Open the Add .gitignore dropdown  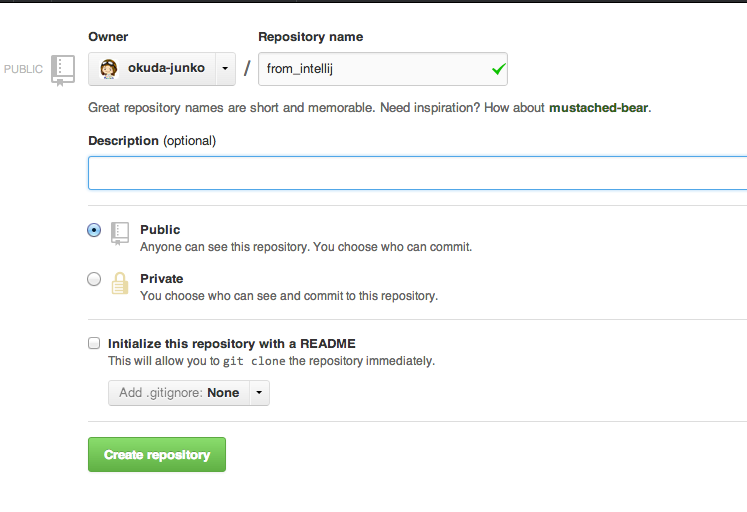point(179,393)
